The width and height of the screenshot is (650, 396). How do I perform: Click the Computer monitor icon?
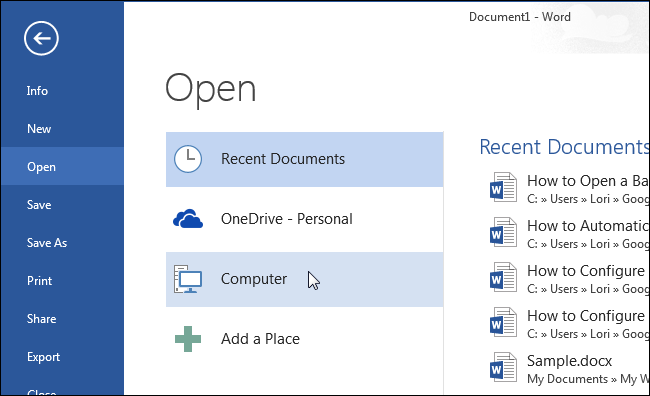point(188,279)
